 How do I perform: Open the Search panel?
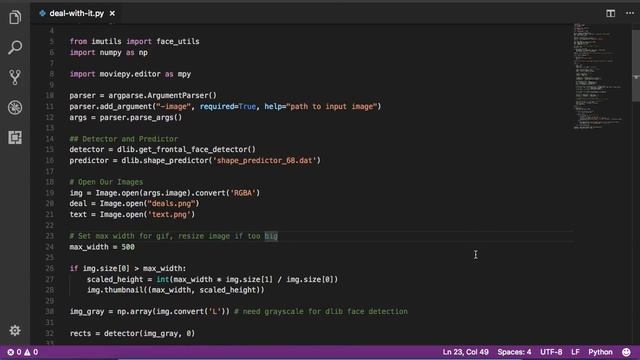(x=15, y=47)
